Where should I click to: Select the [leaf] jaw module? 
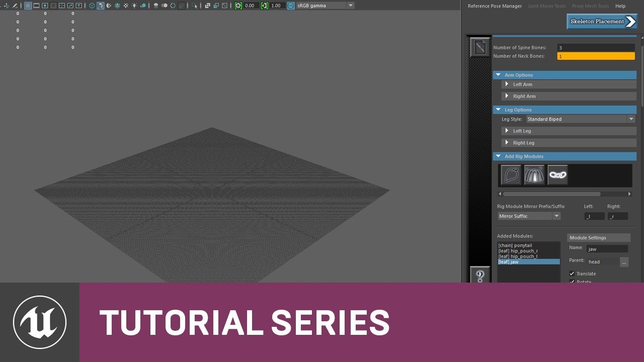click(528, 262)
